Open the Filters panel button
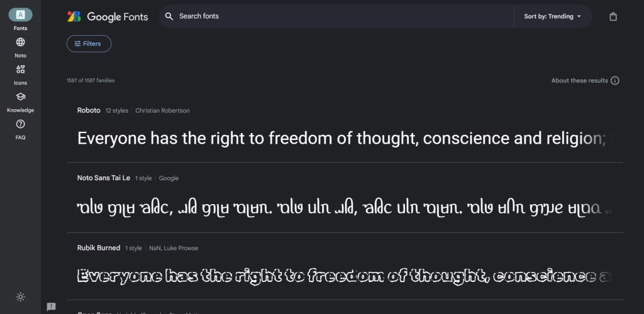This screenshot has width=644, height=314. tap(89, 43)
